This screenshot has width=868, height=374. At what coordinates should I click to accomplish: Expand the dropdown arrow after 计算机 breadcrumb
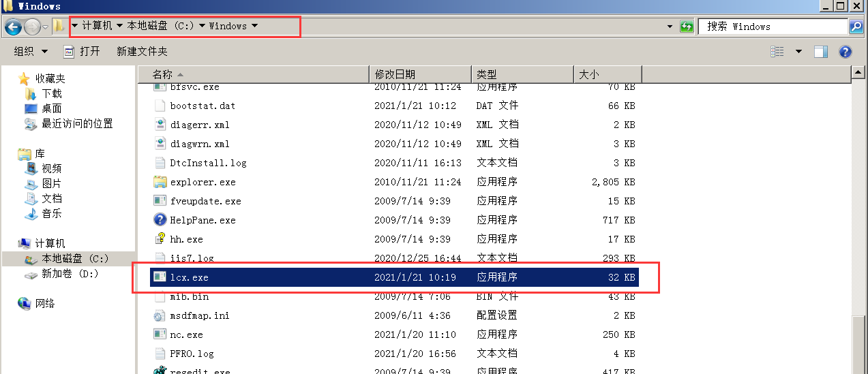coord(119,26)
